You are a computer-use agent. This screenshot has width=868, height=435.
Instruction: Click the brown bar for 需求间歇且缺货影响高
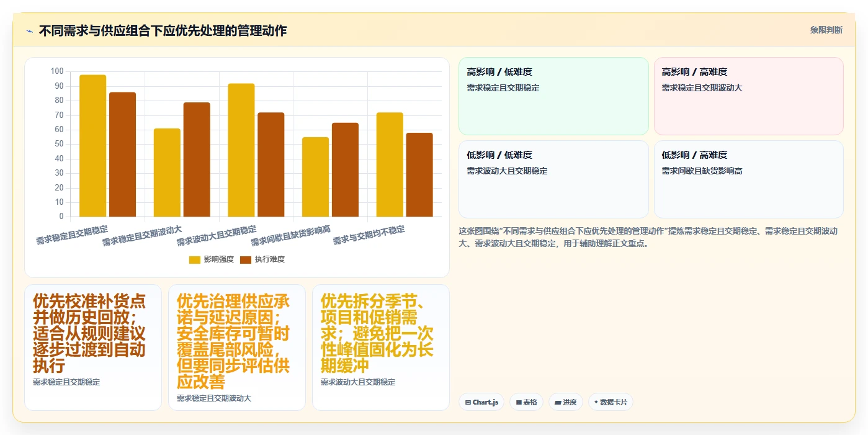click(x=345, y=169)
